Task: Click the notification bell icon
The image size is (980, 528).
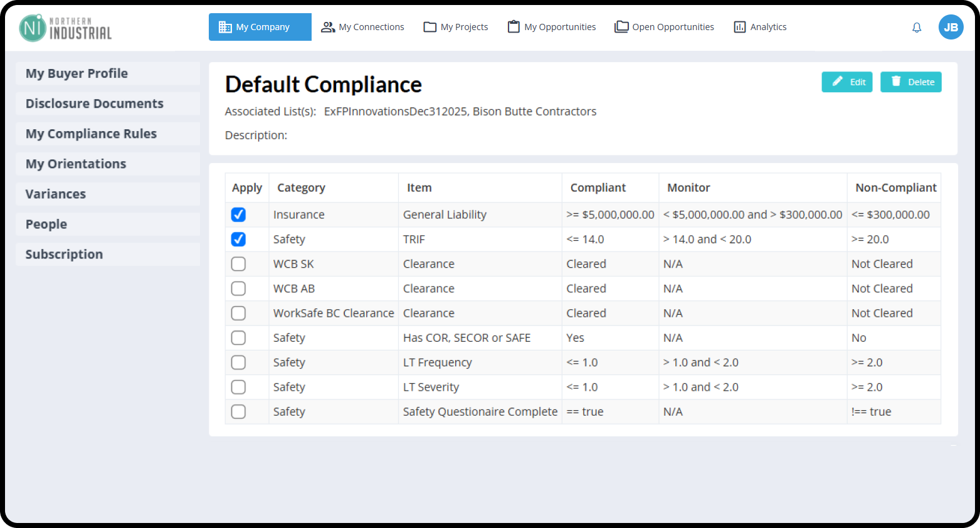Action: [916, 28]
